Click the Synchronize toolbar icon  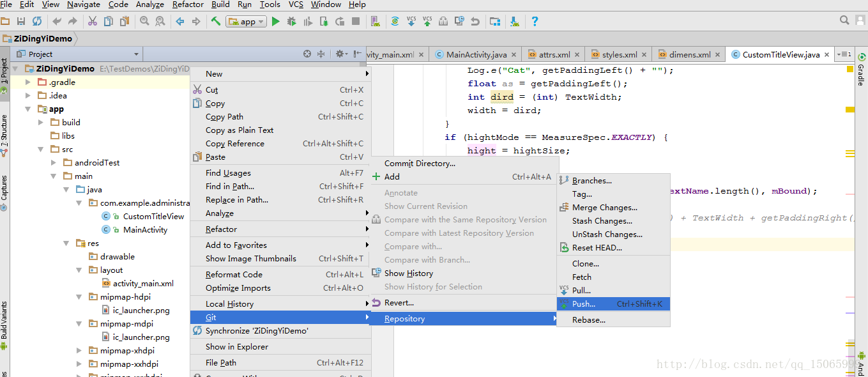[x=37, y=21]
